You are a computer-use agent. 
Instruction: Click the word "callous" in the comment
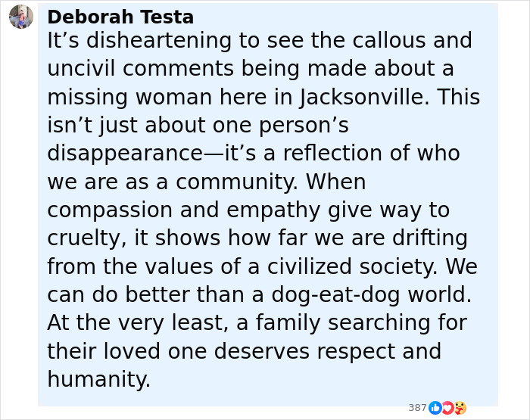(x=389, y=41)
